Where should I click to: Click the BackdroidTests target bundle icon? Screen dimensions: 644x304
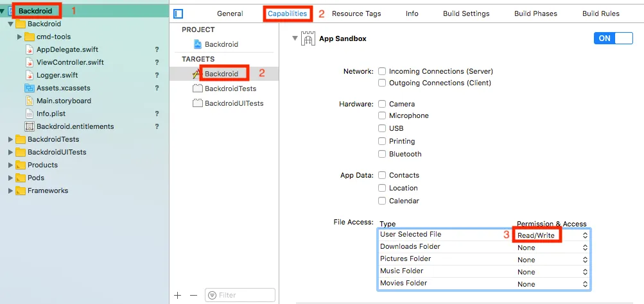click(198, 89)
